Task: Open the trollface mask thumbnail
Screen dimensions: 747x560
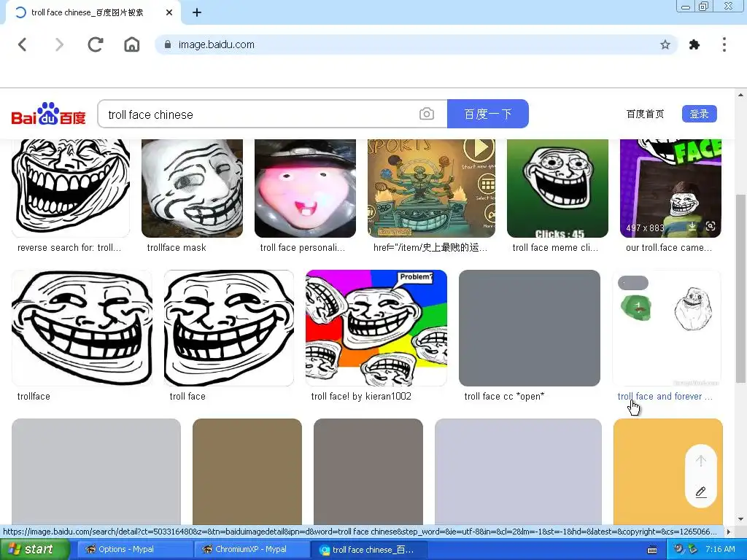Action: pyautogui.click(x=192, y=188)
